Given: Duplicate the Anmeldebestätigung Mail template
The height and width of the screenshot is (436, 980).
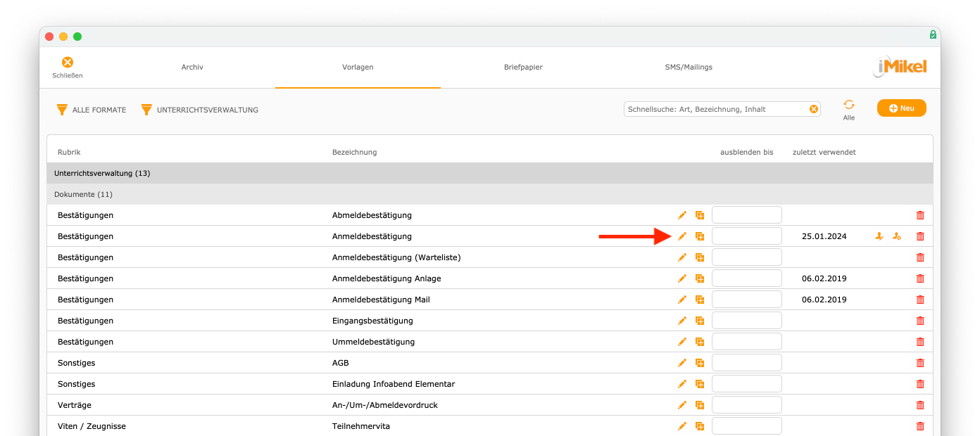Looking at the screenshot, I should (700, 300).
